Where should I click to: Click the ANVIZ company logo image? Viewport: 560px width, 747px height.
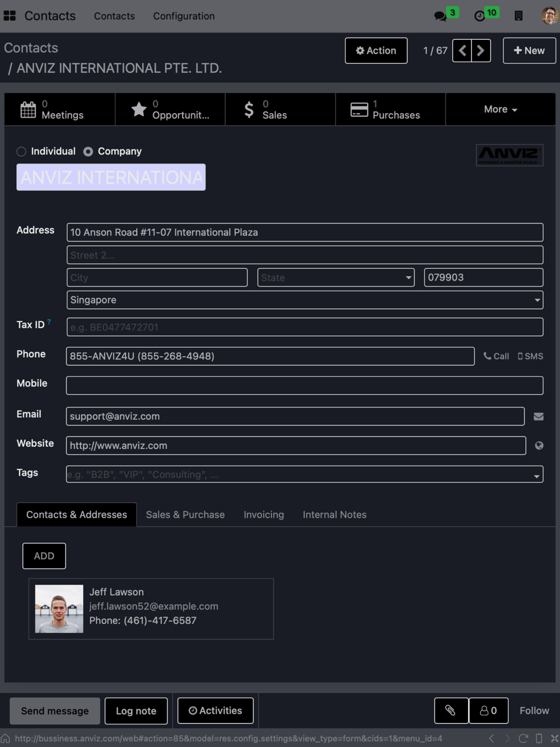[x=510, y=155]
